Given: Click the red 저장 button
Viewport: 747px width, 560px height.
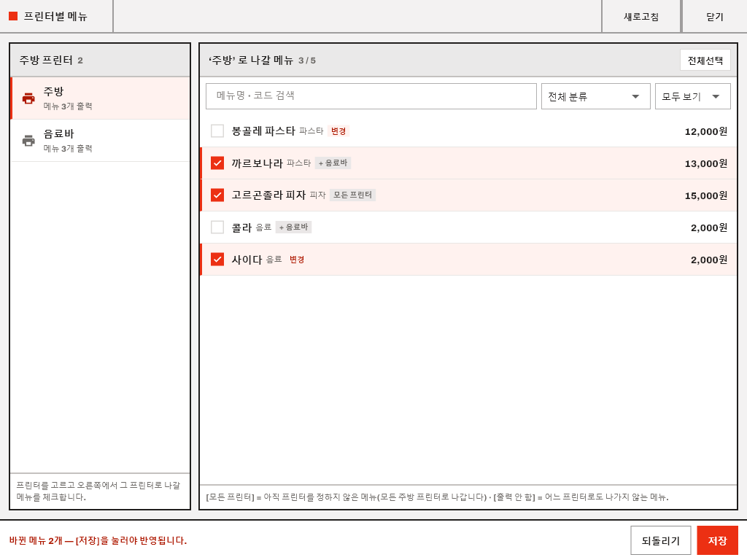Looking at the screenshot, I should point(717,540).
